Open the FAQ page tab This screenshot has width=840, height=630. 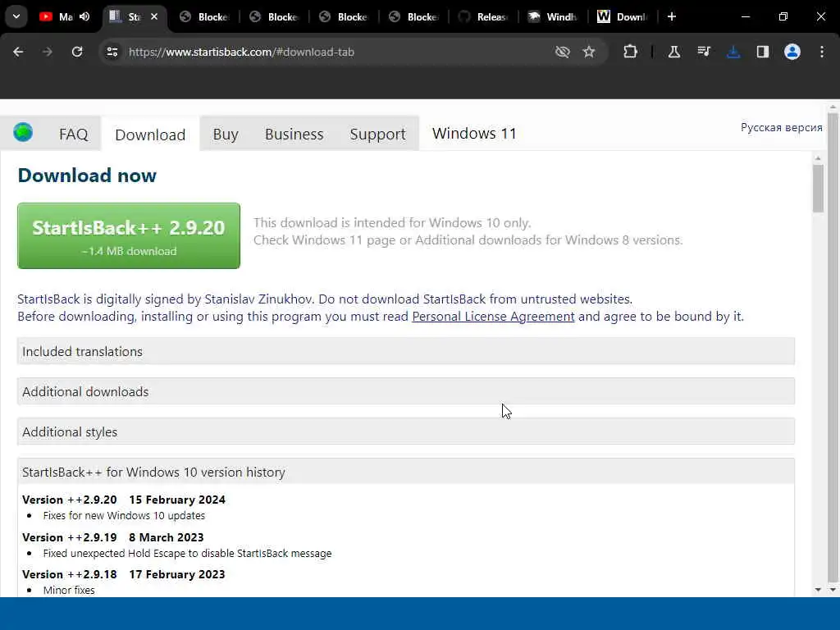point(73,134)
